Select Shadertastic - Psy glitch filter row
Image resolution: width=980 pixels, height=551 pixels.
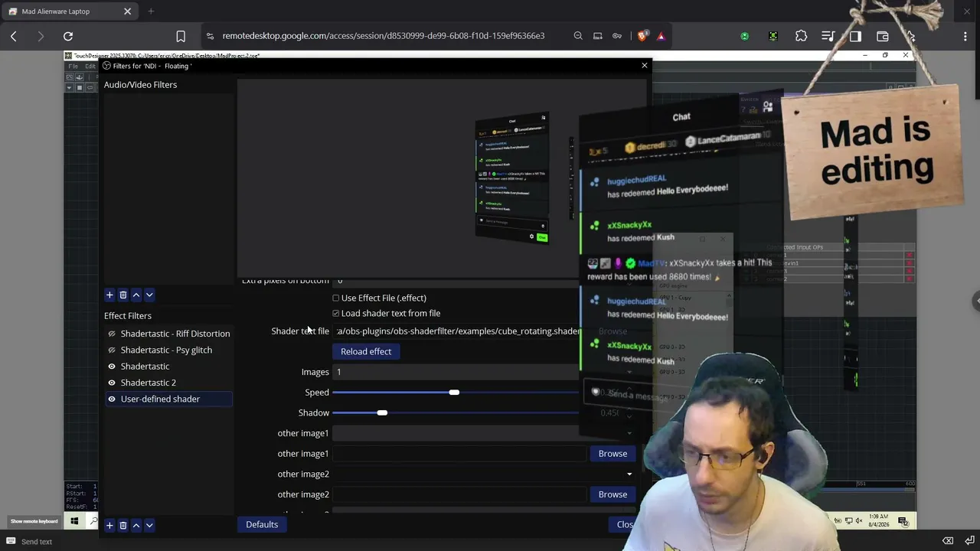coord(168,350)
